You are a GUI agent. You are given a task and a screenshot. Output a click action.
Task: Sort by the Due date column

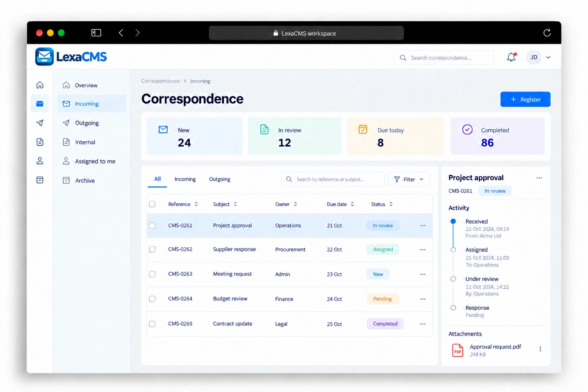(x=340, y=204)
